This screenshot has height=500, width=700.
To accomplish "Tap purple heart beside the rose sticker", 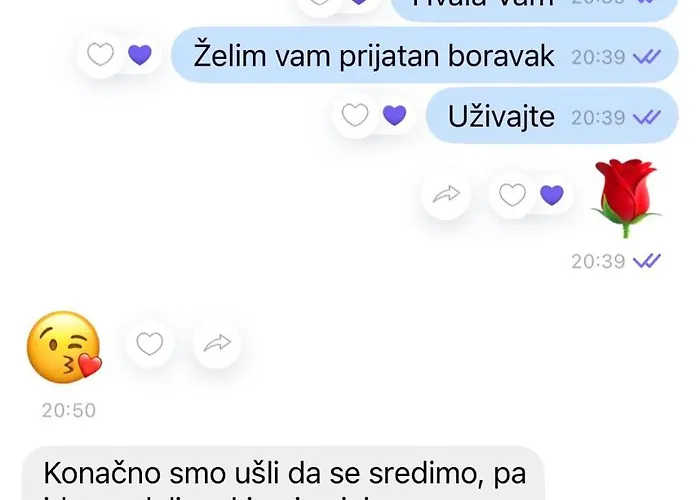I will tap(552, 195).
